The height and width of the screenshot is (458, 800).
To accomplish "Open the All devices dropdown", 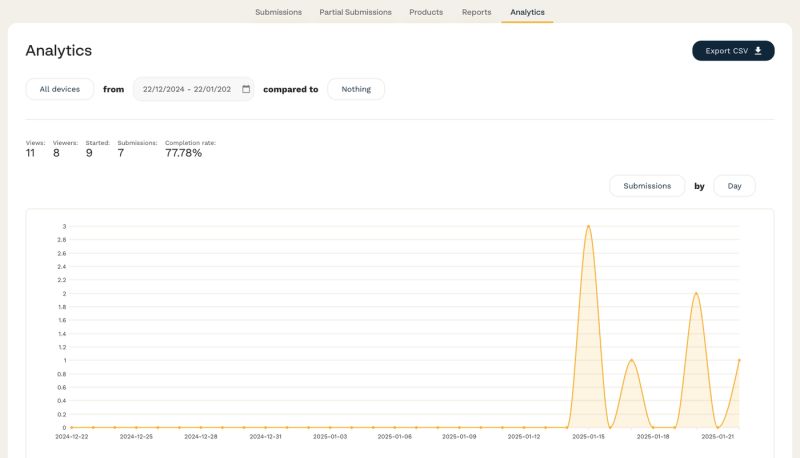I will tap(60, 89).
